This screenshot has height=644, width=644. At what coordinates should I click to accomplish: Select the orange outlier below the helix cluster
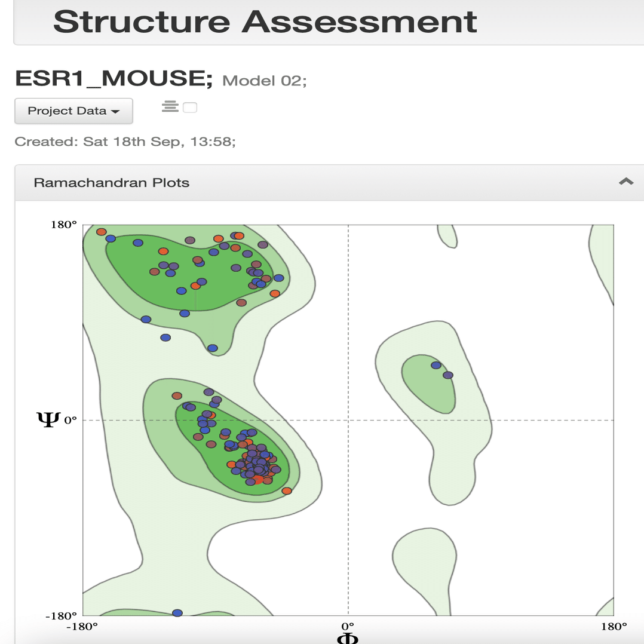287,491
